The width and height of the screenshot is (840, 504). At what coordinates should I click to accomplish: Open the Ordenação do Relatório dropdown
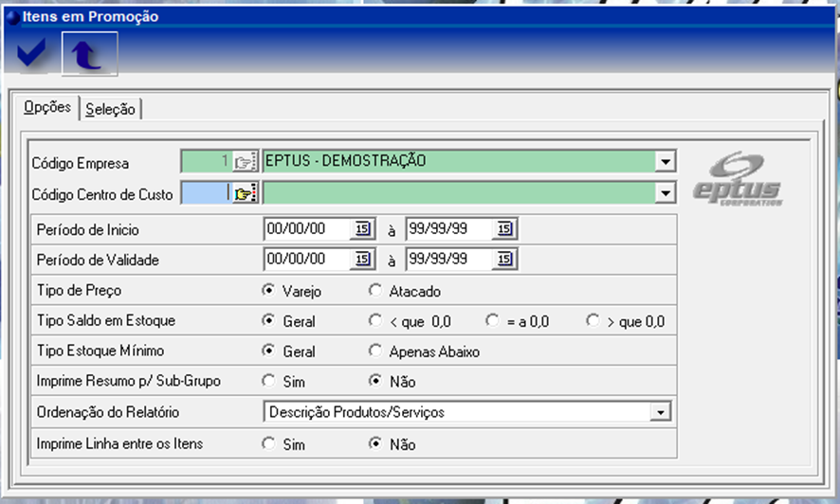657,413
